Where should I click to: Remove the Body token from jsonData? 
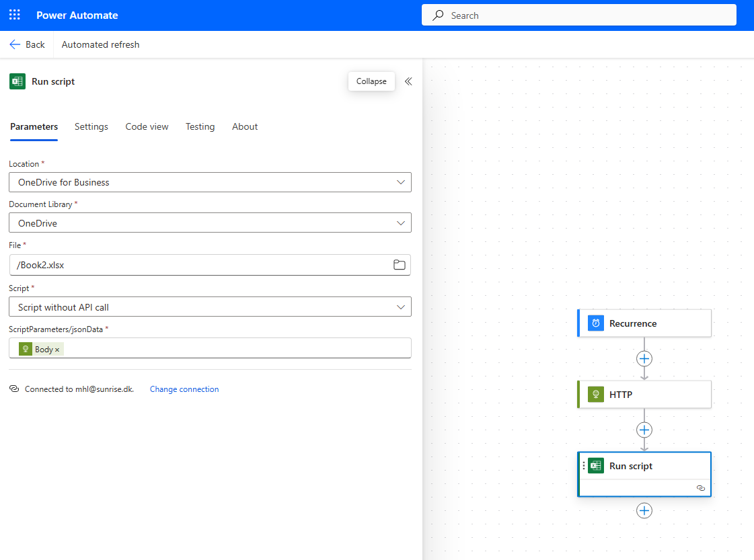point(57,350)
